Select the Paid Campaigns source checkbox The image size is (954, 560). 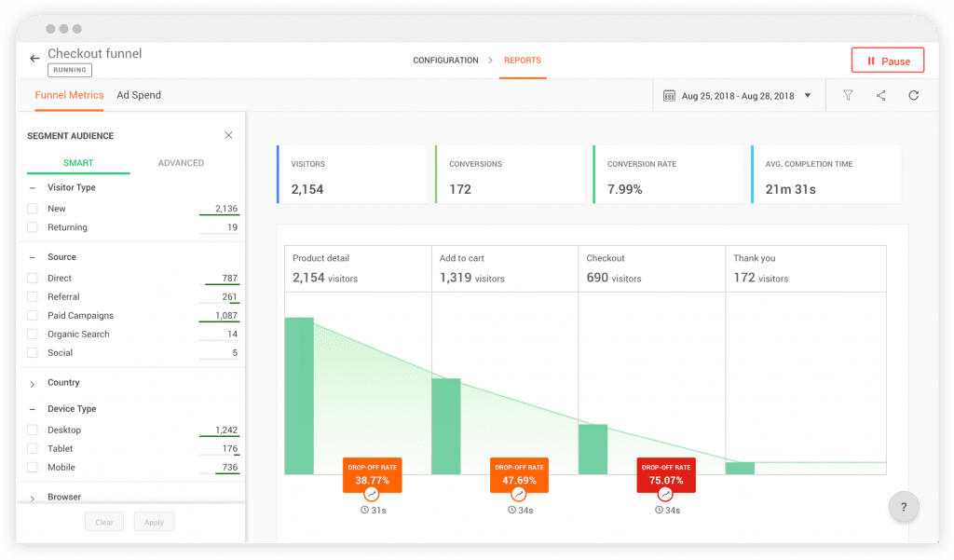tap(32, 315)
